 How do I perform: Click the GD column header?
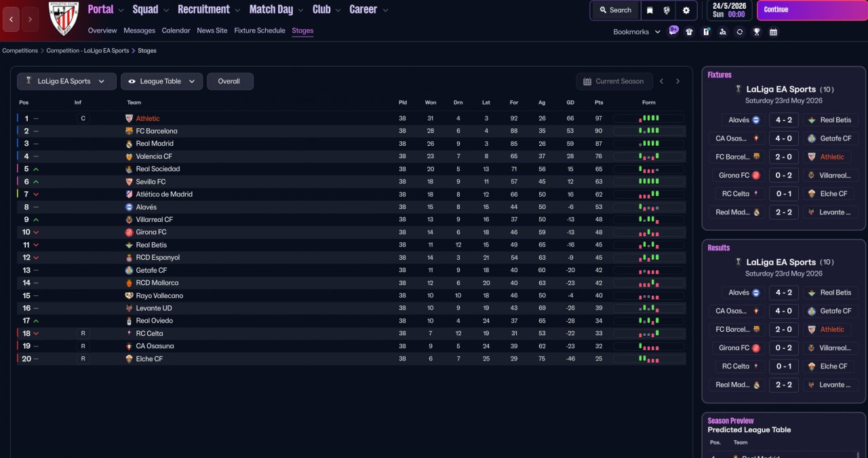click(x=570, y=102)
